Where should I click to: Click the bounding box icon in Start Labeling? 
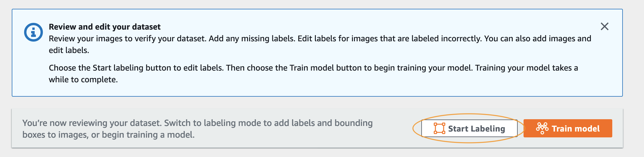pyautogui.click(x=439, y=128)
